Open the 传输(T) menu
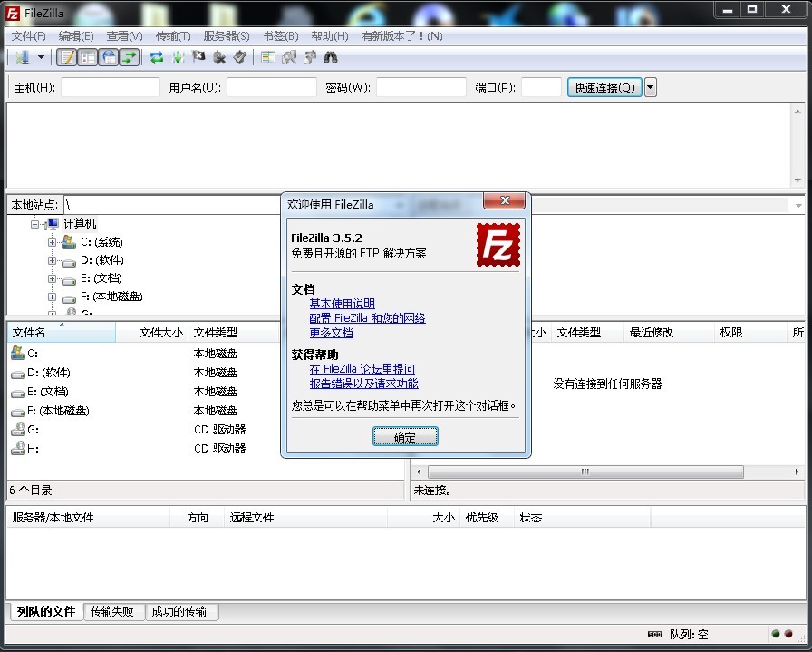The width and height of the screenshot is (812, 652). (x=173, y=36)
